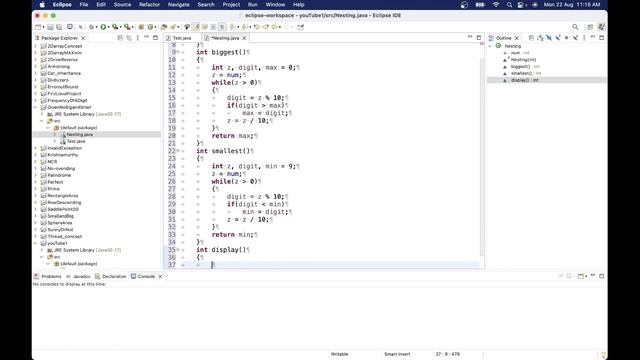This screenshot has width=640, height=360.
Task: Collapse the GivenNoBigandSmall project node
Action: [36, 107]
